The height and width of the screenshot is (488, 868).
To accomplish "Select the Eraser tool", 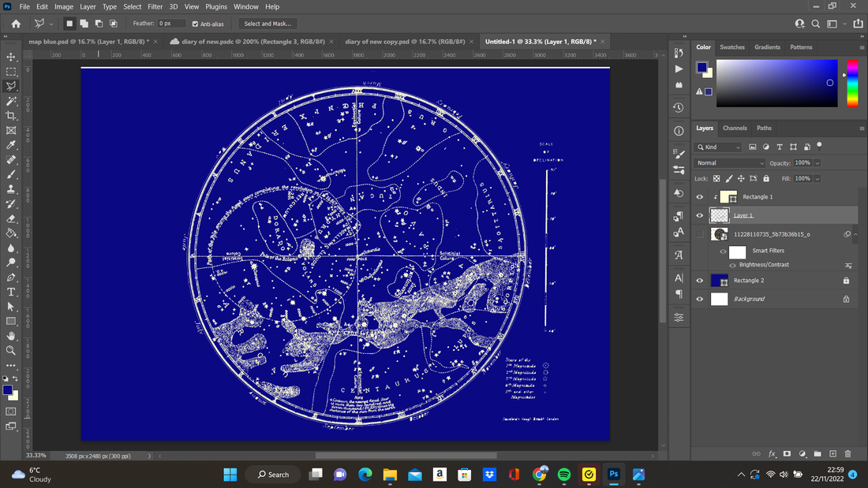I will [11, 218].
